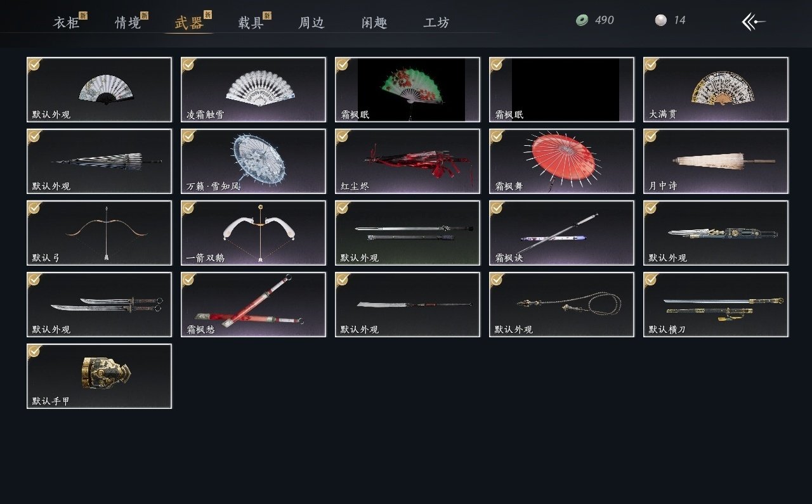This screenshot has width=812, height=504.
Task: Choose the 红尘烬 umbrella skin
Action: pos(407,161)
